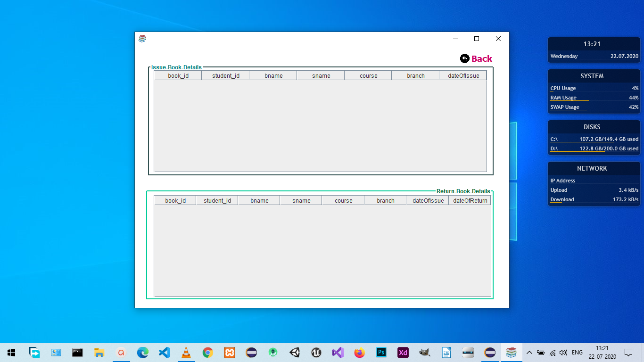The height and width of the screenshot is (362, 644).
Task: Click dateOfReturn column header
Action: [470, 200]
